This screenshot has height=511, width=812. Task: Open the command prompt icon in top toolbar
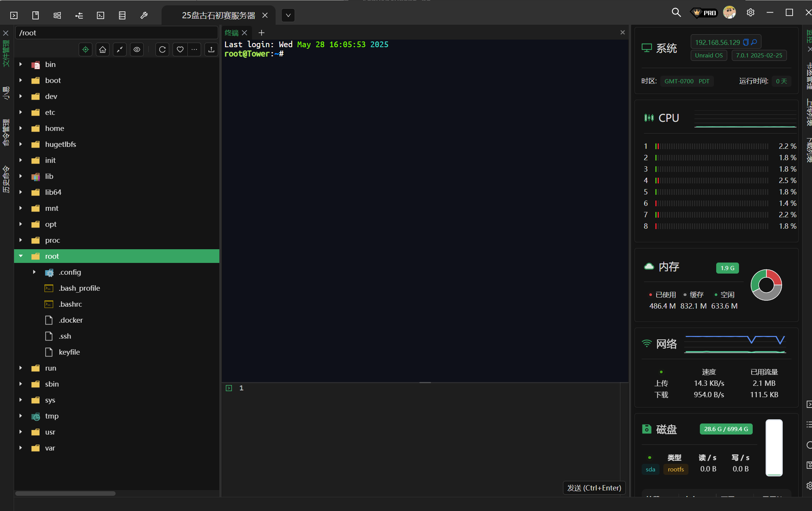click(100, 15)
